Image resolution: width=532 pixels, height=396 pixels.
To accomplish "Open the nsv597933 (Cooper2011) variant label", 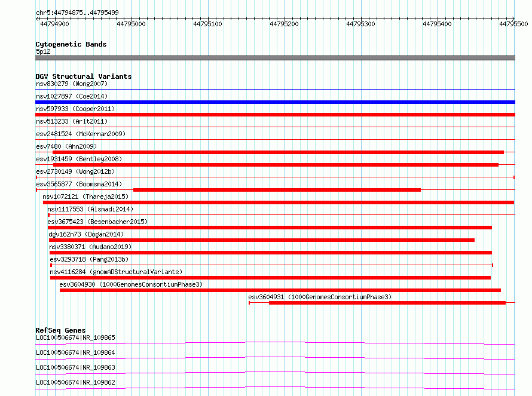I will click(75, 109).
